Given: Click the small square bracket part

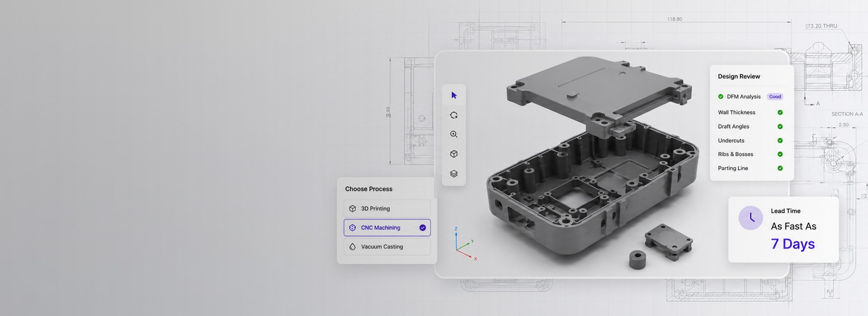Looking at the screenshot, I should pos(668,242).
